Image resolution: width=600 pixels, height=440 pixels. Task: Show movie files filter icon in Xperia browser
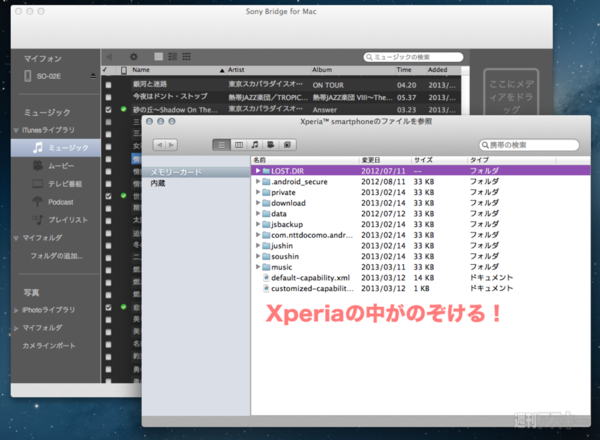pyautogui.click(x=271, y=145)
